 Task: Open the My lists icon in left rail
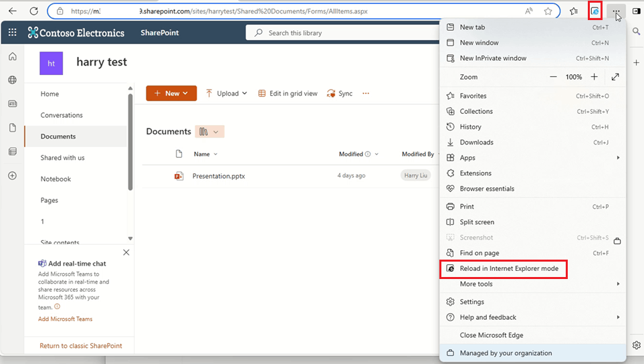pyautogui.click(x=13, y=152)
